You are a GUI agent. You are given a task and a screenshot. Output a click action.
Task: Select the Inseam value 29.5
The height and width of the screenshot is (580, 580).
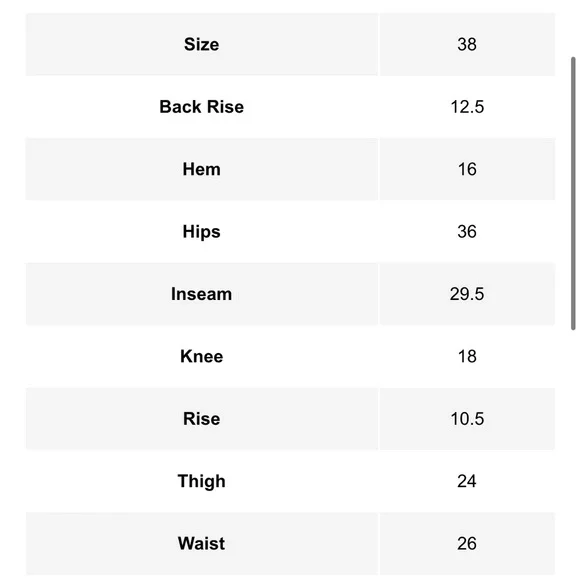[467, 294]
